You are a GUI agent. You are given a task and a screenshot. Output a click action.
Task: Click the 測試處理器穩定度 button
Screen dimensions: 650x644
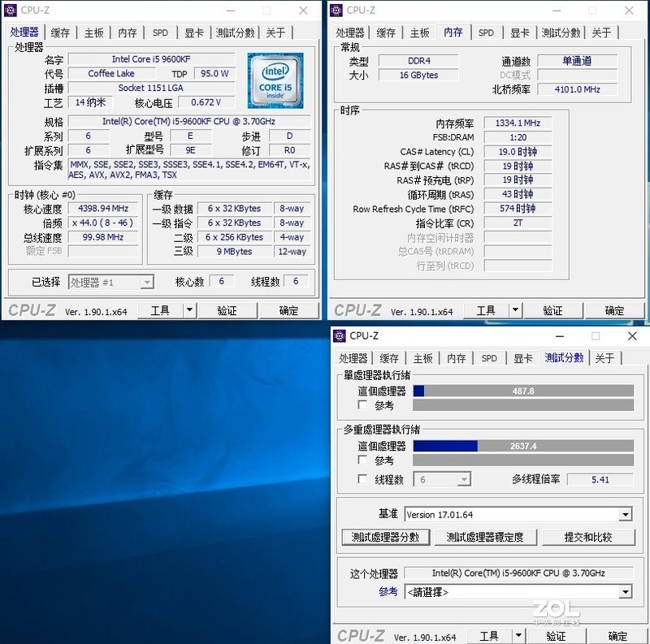click(486, 537)
